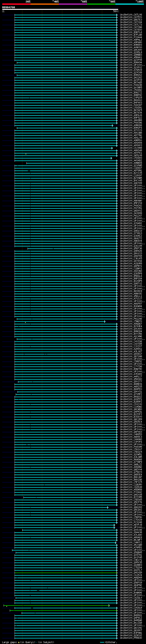
Task: Select the UniRef100_O94438 label
Action: pos(131,533)
